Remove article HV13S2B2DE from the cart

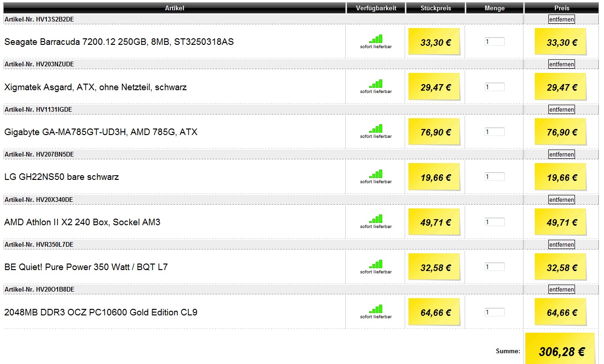click(561, 19)
